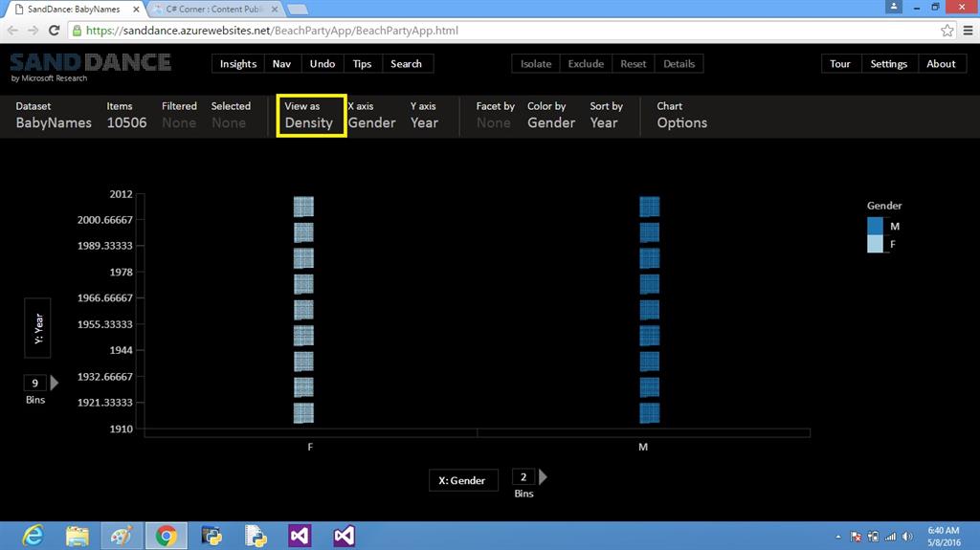Viewport: 980px width, 550px height.
Task: Click the volume icon in system tray
Action: click(x=907, y=537)
